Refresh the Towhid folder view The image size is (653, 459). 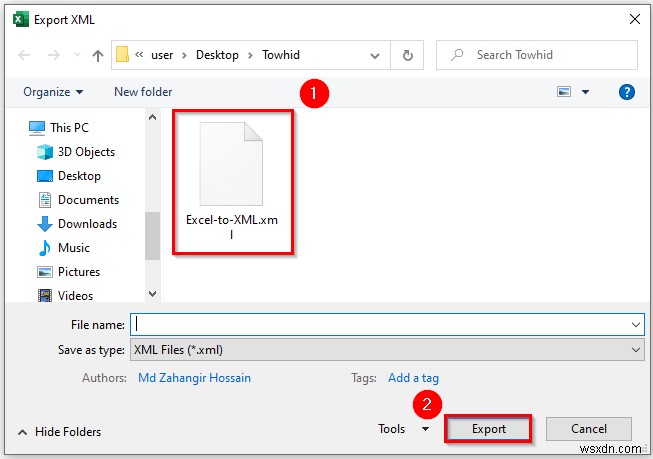click(407, 55)
